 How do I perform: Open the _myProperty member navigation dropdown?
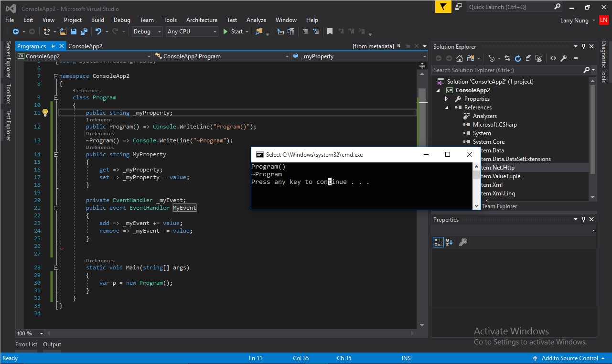coord(359,56)
